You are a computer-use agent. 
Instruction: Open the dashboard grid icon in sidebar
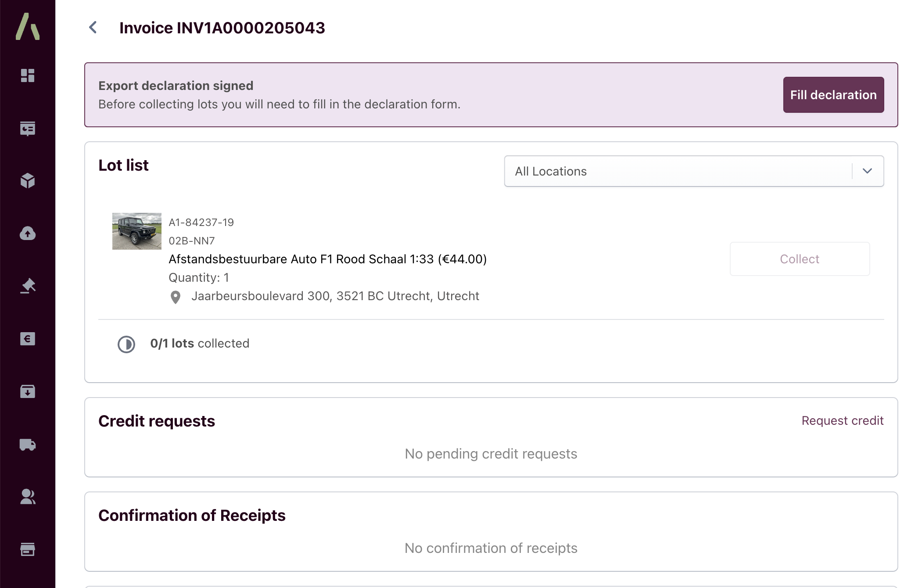[x=28, y=75]
